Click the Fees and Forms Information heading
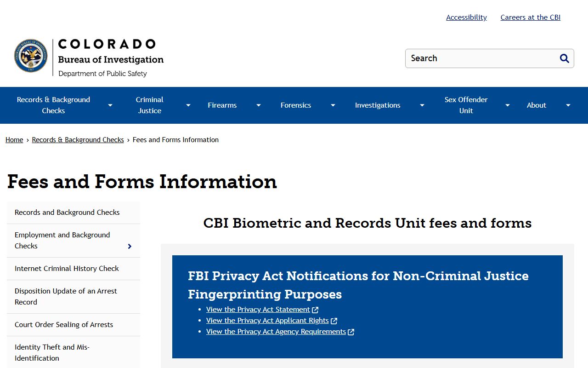Screen dimensions: 588x368 (142, 182)
